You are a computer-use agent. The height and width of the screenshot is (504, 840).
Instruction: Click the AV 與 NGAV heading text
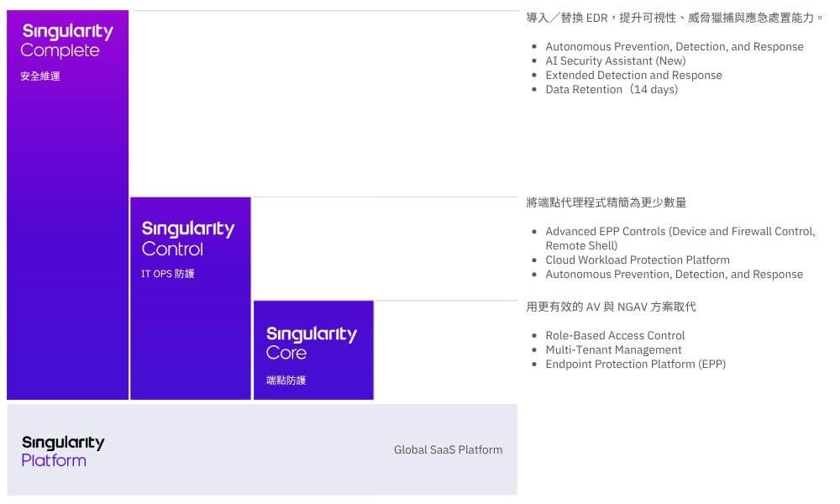pyautogui.click(x=611, y=307)
